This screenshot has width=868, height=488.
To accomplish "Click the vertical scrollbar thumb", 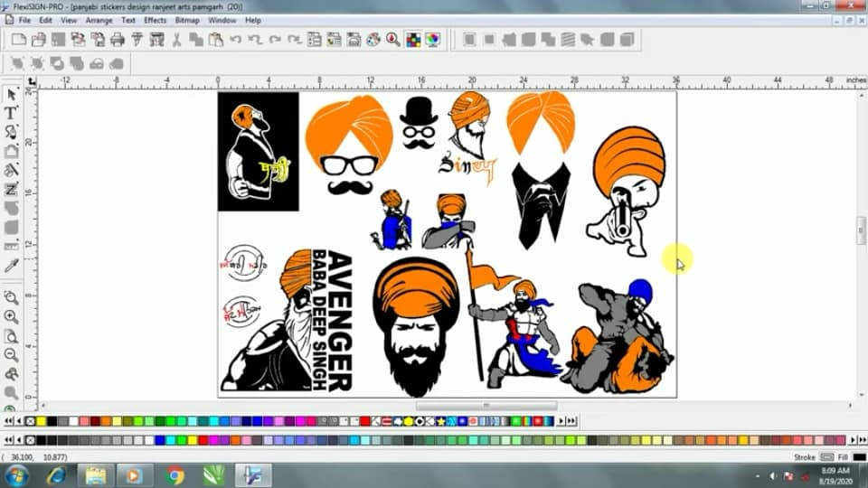I will point(862,230).
